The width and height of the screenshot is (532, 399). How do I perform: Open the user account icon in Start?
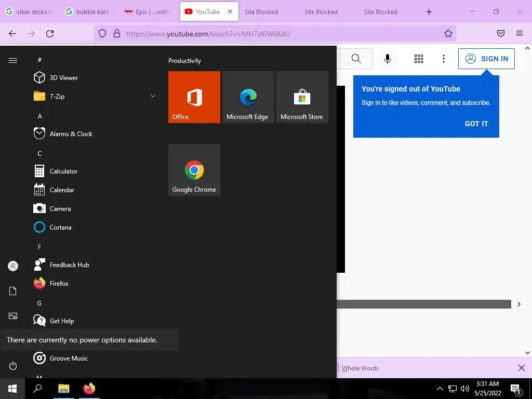tap(13, 266)
